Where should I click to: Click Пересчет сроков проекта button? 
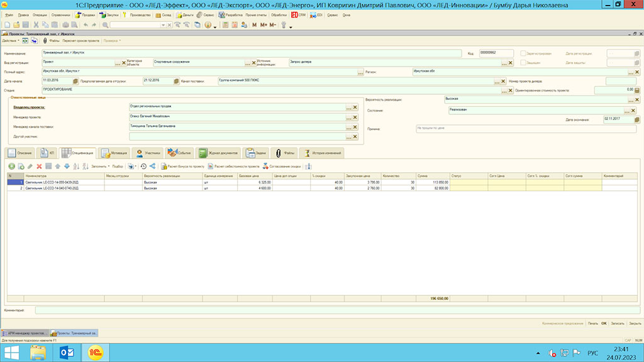[80, 40]
